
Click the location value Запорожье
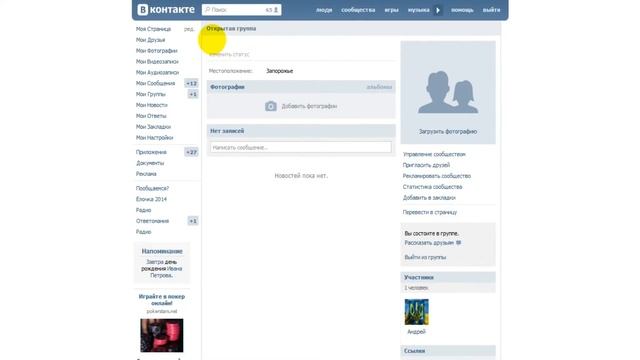tap(280, 71)
